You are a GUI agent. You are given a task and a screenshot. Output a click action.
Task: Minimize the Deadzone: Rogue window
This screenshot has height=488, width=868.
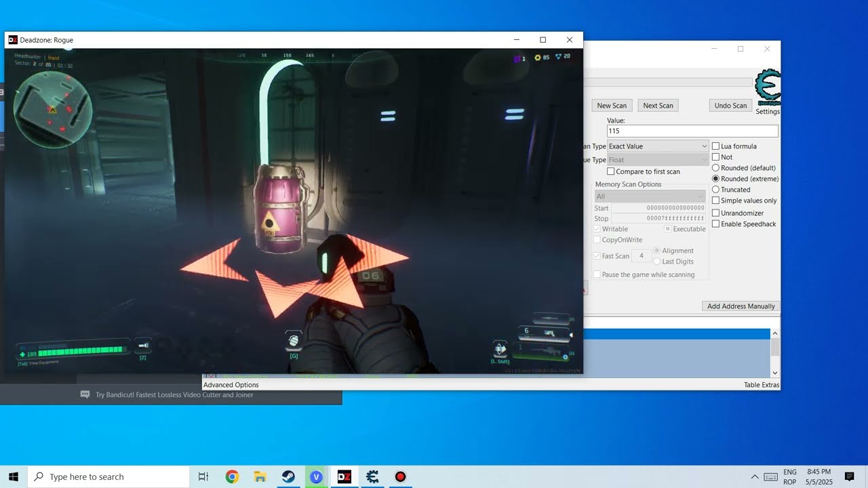click(517, 40)
